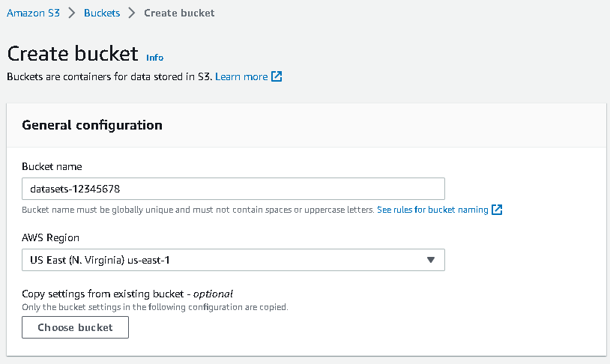
Task: Click Only the bucket settings helper text
Action: pyautogui.click(x=155, y=307)
